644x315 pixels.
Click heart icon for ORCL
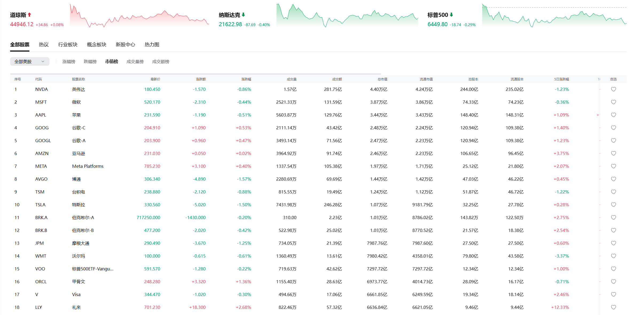coord(613,282)
